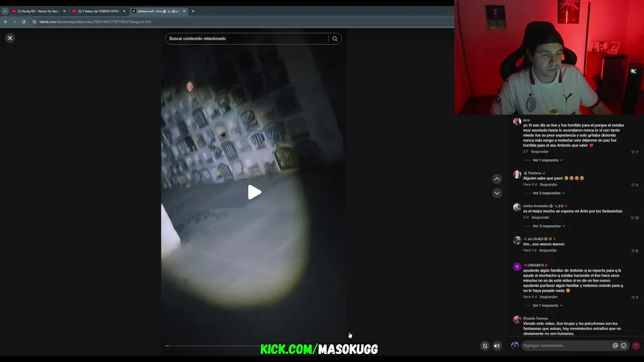Viewport: 644px width, 362px height.
Task: Reply to ericka fernandez's comment via Responder
Action: [540, 218]
